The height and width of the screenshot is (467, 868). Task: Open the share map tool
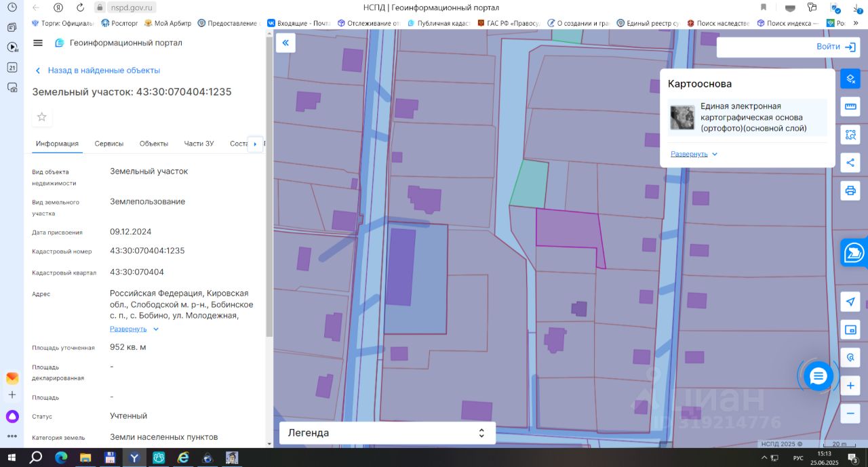850,163
